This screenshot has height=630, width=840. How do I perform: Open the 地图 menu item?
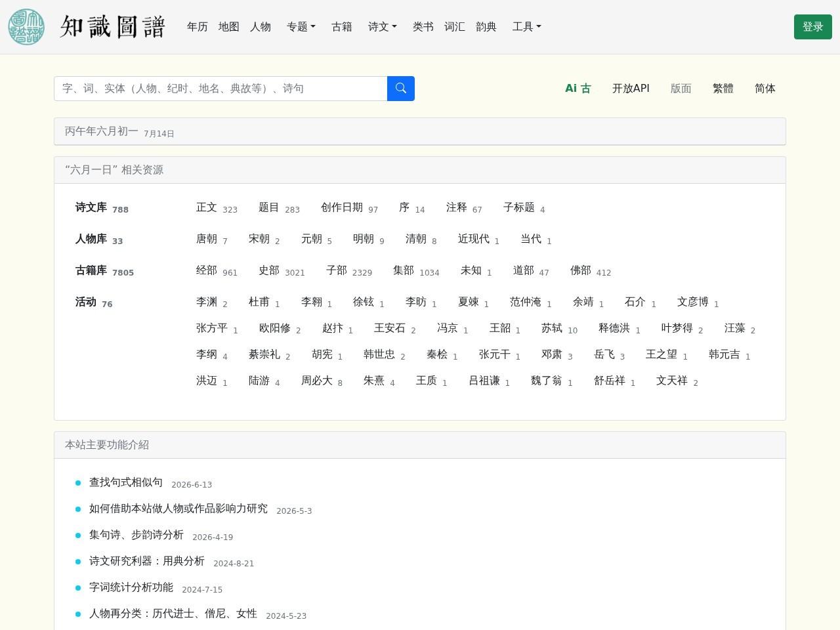point(229,27)
